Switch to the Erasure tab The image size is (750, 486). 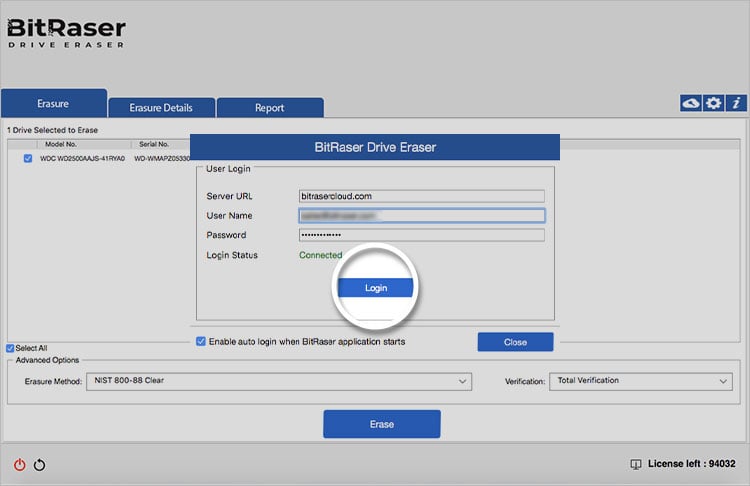pos(54,103)
